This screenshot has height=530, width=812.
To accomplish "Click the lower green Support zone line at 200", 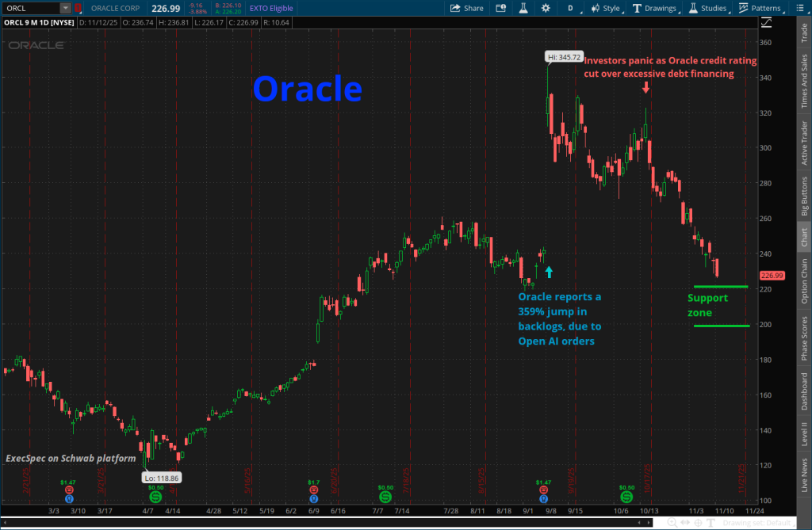I will [722, 326].
